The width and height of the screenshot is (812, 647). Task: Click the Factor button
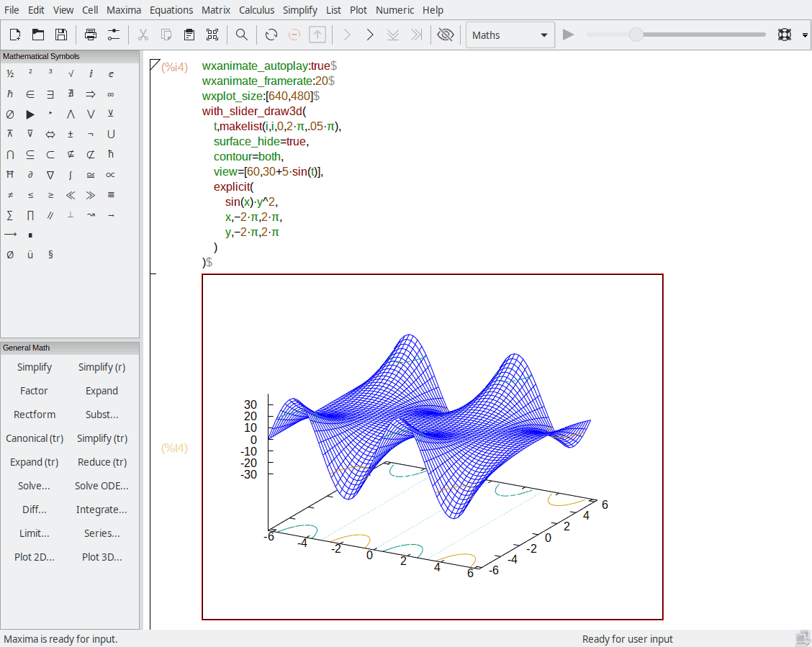tap(34, 391)
